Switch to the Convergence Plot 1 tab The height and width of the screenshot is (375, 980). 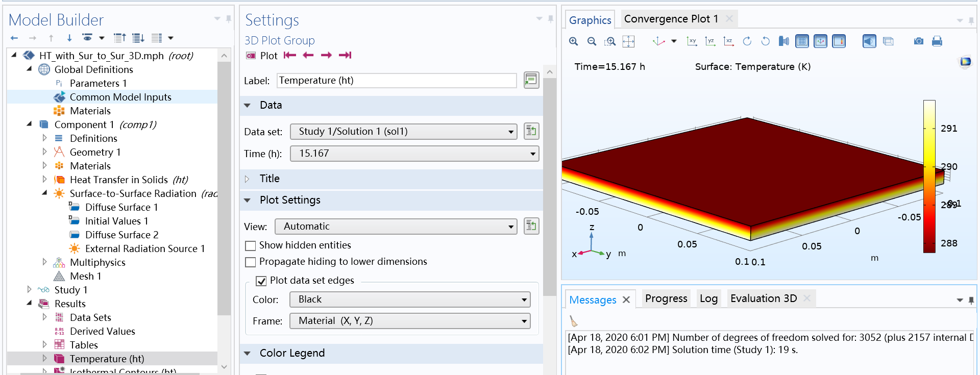pos(671,19)
